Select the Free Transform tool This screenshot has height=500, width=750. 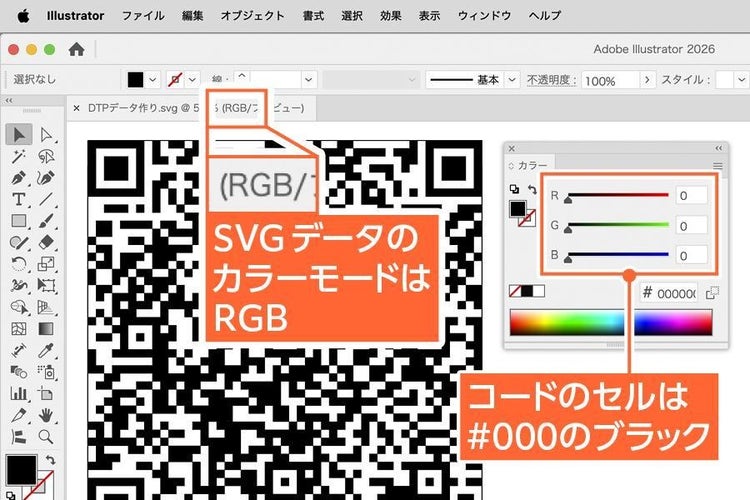pos(46,285)
